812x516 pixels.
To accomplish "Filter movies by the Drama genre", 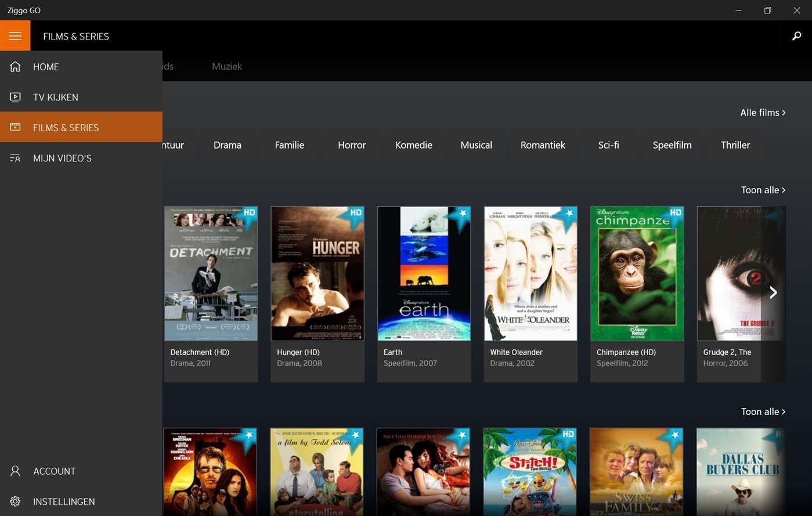I will point(226,145).
